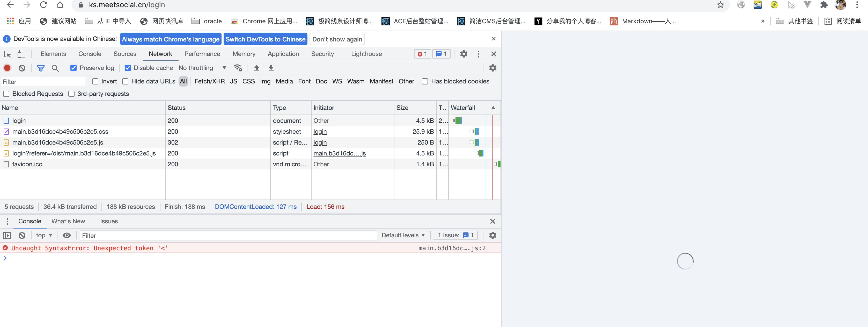Screen dimensions: 868x327
Task: Show hidden bookmarks chevron
Action: (762, 21)
